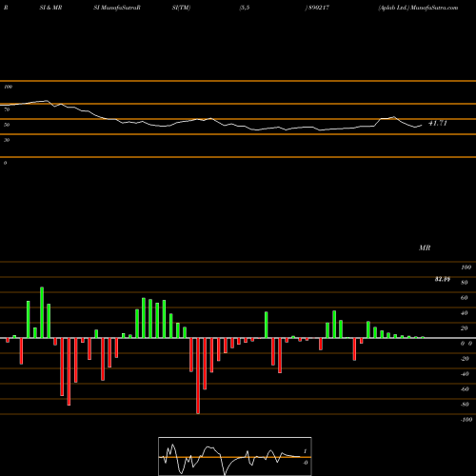The height and width of the screenshot is (476, 476).
Task: Click the 80 label on MR axis
Action: 465,283
